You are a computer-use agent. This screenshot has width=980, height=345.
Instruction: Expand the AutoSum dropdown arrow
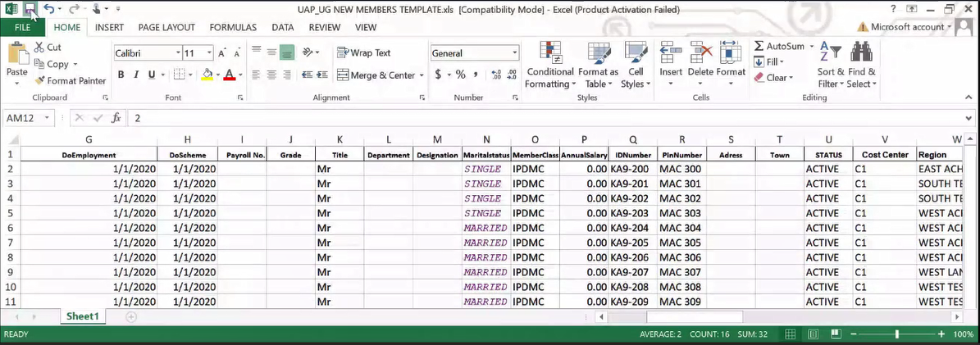point(811,46)
